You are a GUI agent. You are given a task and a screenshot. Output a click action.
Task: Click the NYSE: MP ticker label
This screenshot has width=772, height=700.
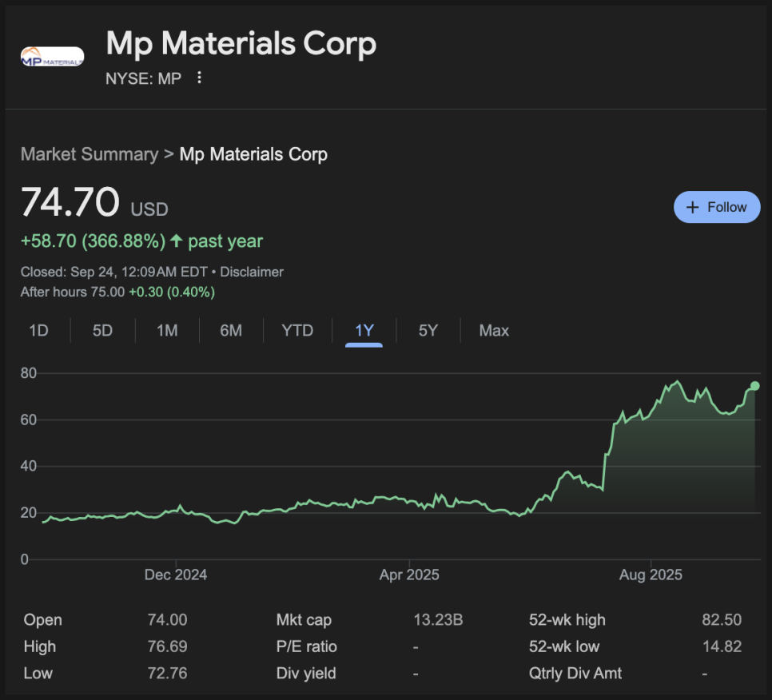click(x=143, y=78)
